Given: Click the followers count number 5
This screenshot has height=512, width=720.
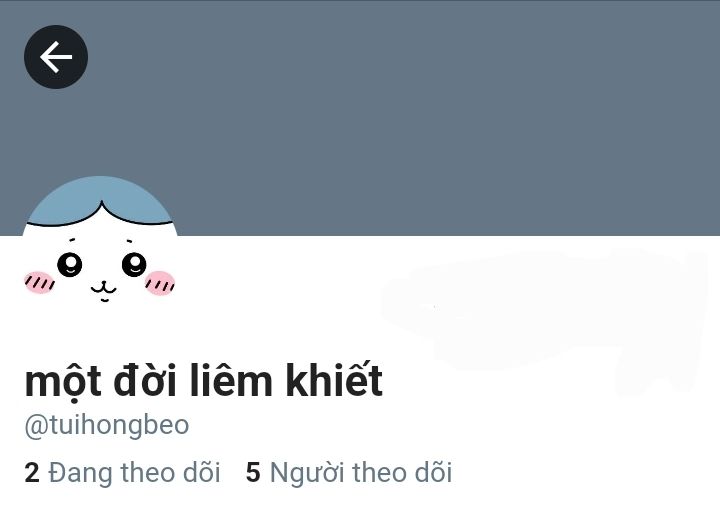Looking at the screenshot, I should coord(253,473).
